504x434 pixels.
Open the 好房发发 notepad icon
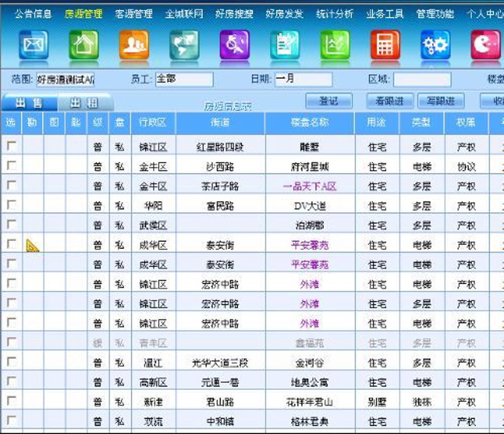tap(285, 45)
